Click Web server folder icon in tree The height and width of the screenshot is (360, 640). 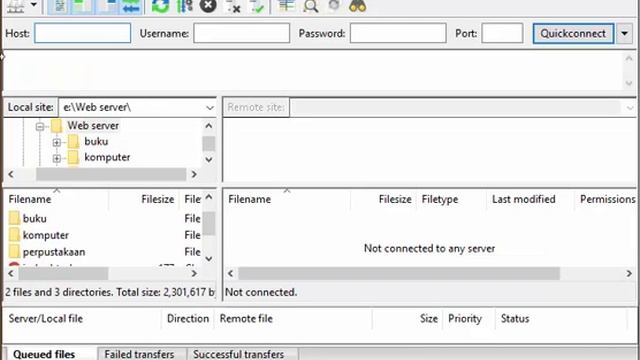[57, 126]
